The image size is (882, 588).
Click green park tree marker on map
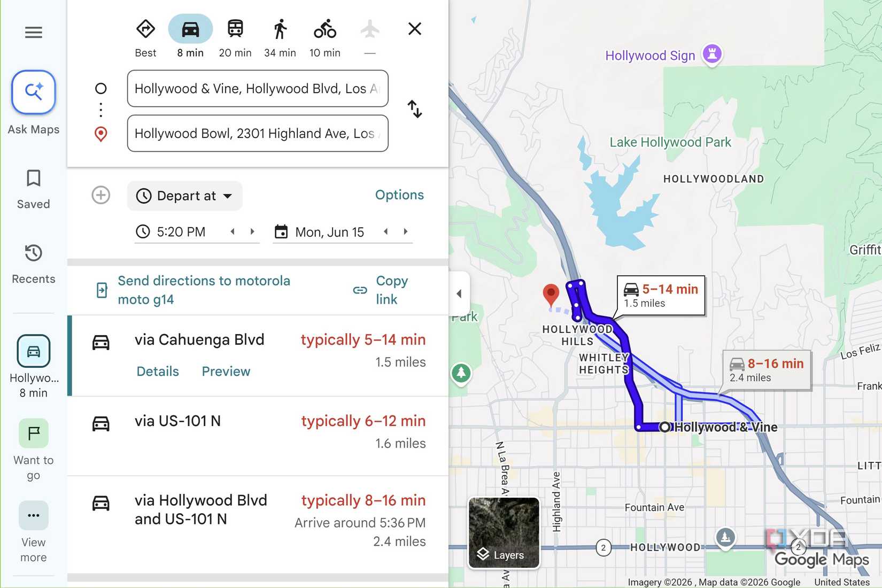(461, 373)
